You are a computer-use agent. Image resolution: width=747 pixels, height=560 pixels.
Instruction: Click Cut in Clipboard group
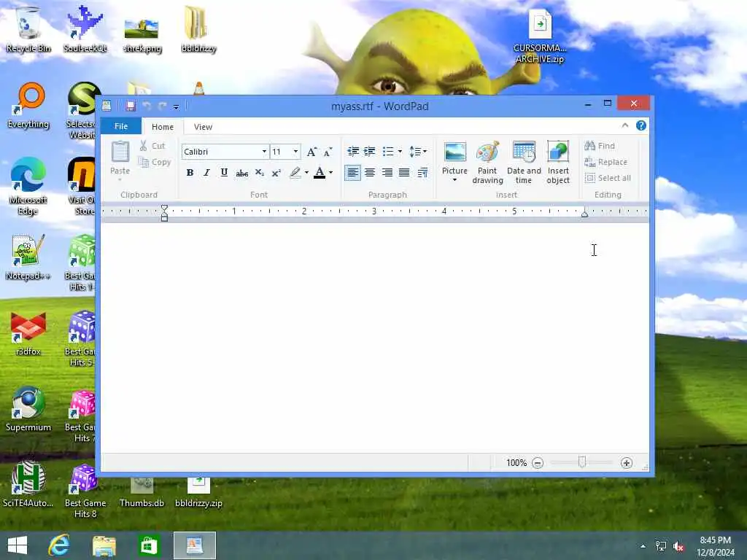tap(152, 146)
